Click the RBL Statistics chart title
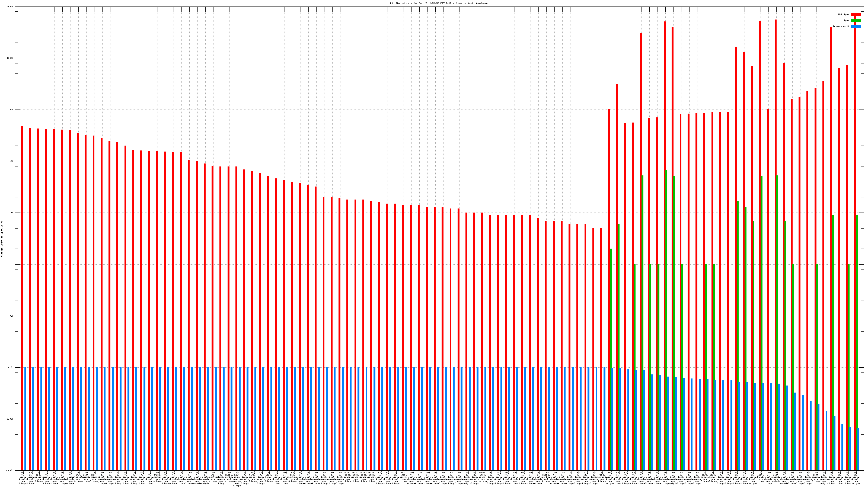 coord(439,3)
